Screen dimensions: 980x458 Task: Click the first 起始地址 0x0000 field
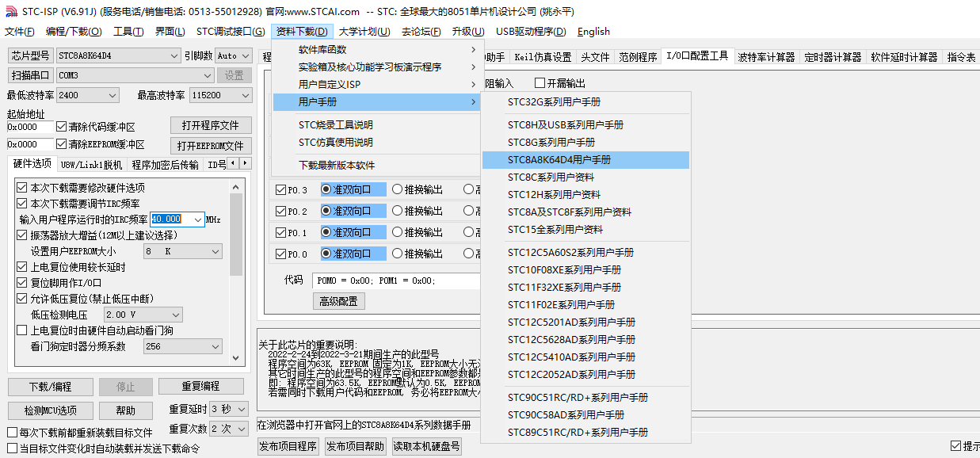[x=30, y=127]
